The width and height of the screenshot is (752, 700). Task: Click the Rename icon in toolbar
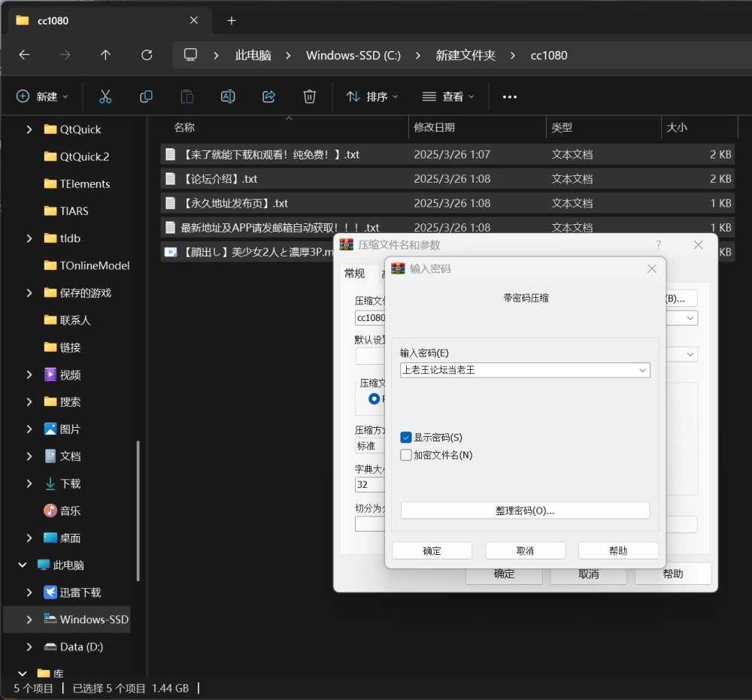point(228,97)
